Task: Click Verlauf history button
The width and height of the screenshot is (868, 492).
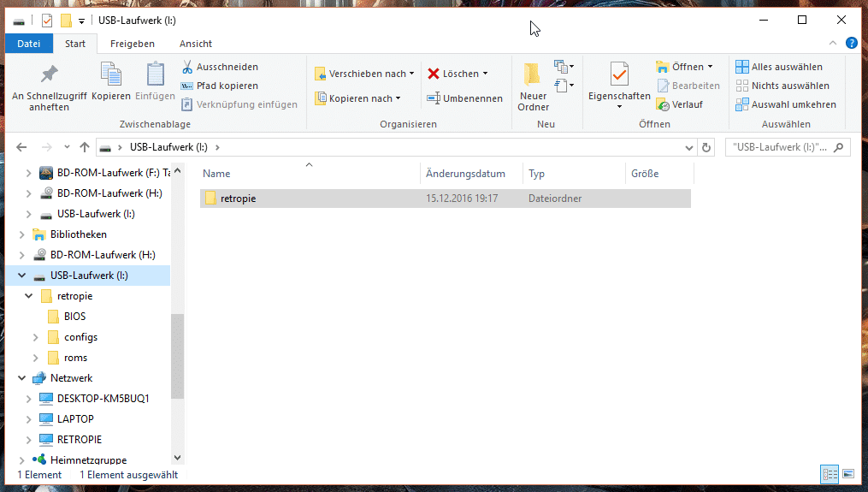Action: (679, 104)
